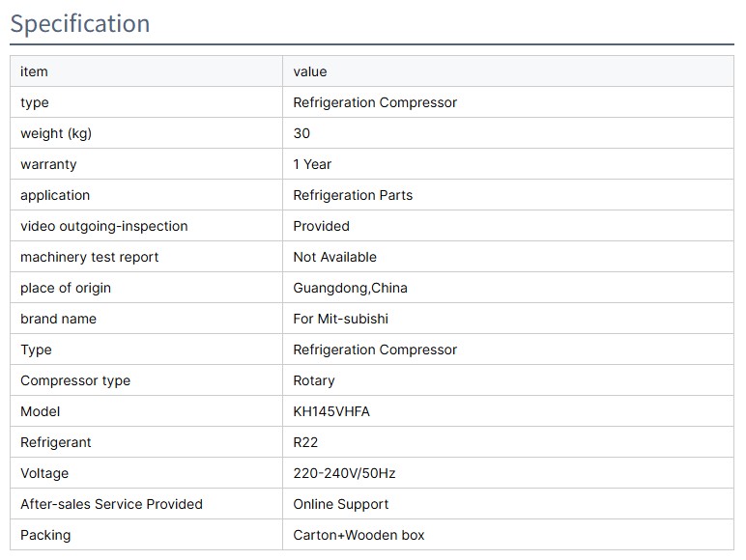Click the 'item' column header
Screen dimensions: 746x560
pyautogui.click(x=34, y=71)
